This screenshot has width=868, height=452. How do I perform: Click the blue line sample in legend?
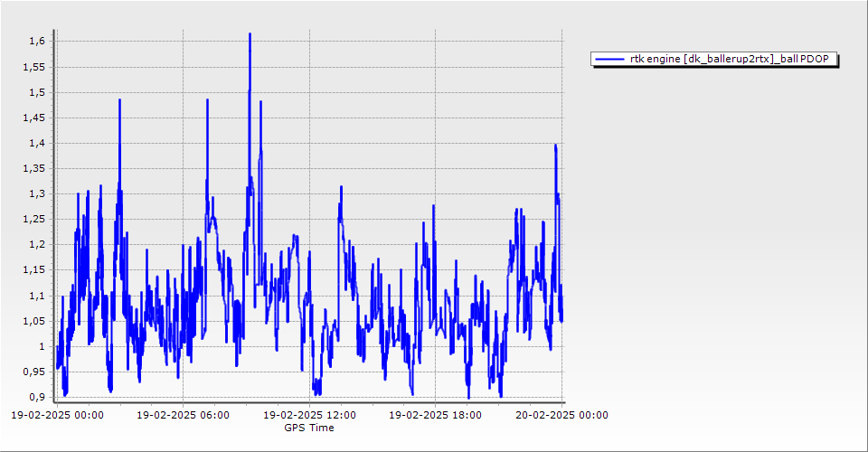click(609, 59)
